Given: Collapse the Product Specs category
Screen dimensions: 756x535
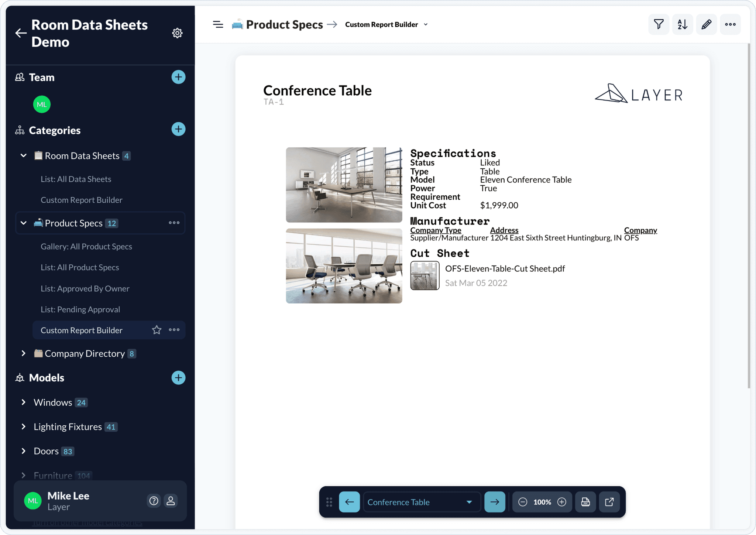Looking at the screenshot, I should (23, 223).
